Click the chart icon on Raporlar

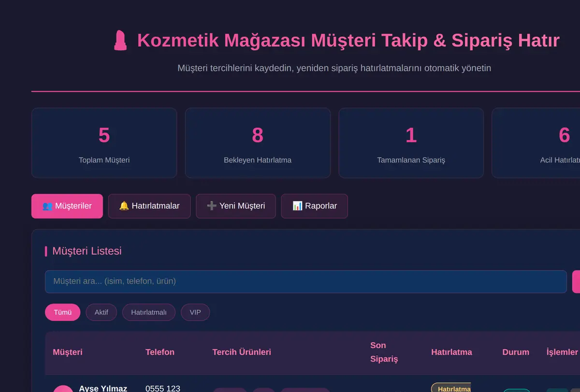297,206
